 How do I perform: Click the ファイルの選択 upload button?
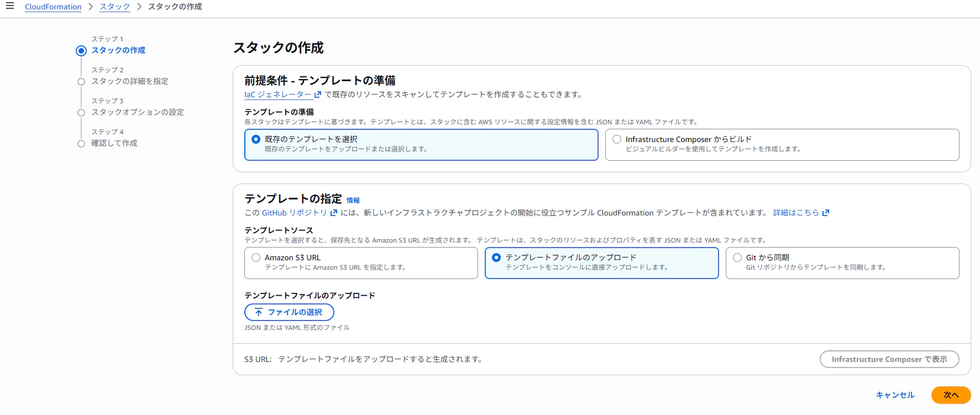[x=289, y=312]
